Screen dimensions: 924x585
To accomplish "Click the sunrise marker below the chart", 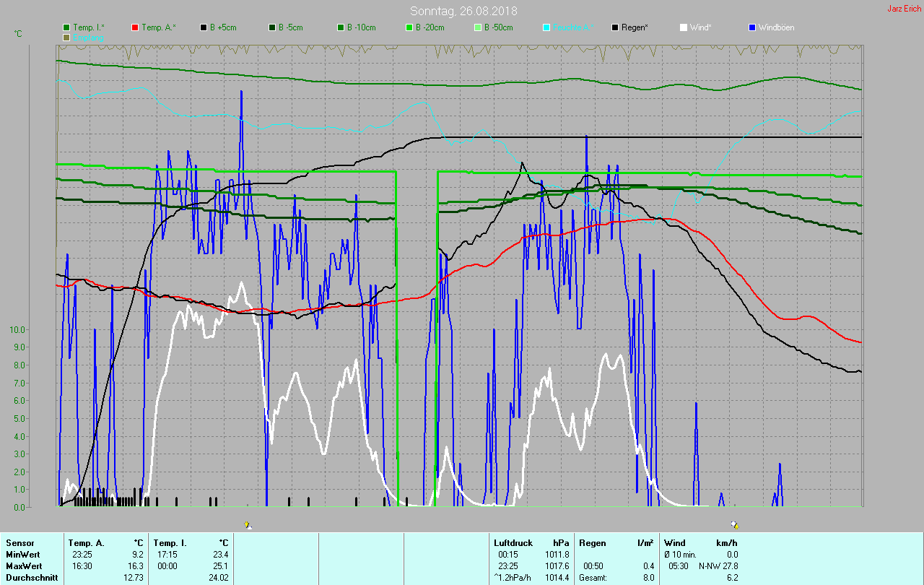I will (248, 525).
